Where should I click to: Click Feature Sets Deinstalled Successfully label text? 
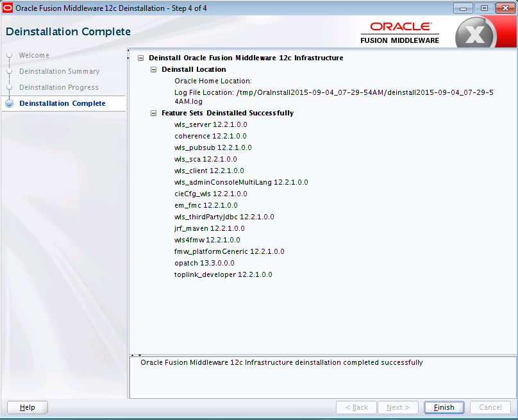coord(228,113)
